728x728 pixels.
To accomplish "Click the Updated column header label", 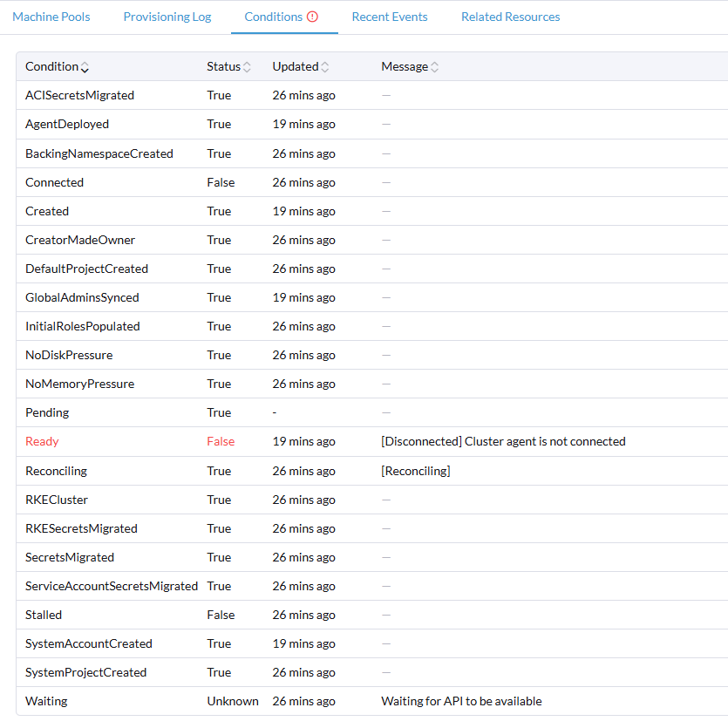I will 296,67.
